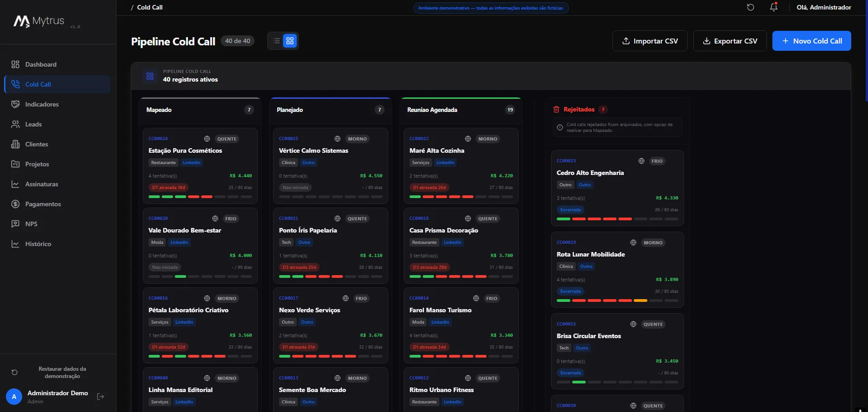Navigate to Clientes
868x412 pixels.
pyautogui.click(x=58, y=144)
